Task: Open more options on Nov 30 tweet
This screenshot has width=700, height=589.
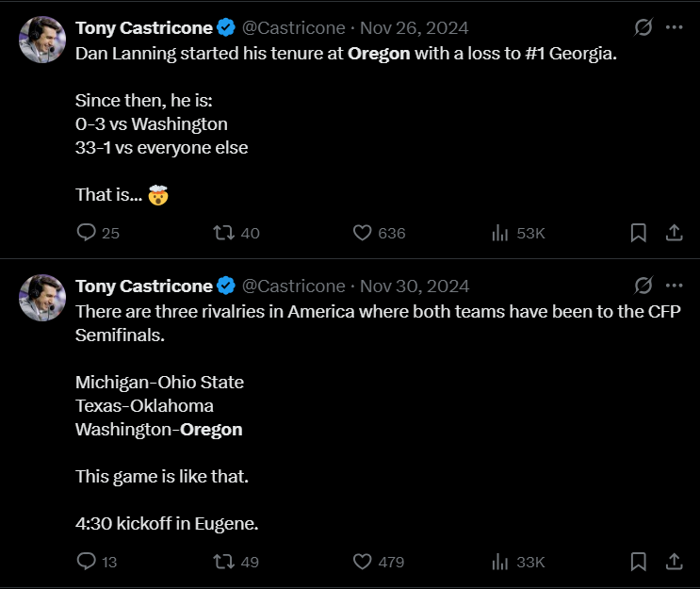Action: pos(674,285)
